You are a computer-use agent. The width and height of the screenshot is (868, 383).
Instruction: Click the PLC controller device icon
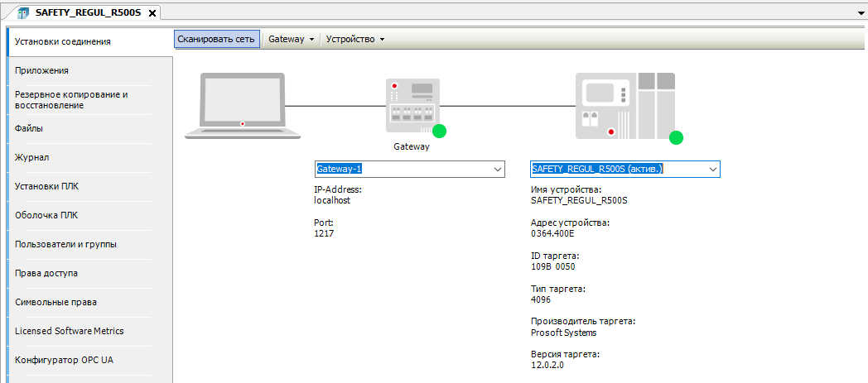(625, 105)
